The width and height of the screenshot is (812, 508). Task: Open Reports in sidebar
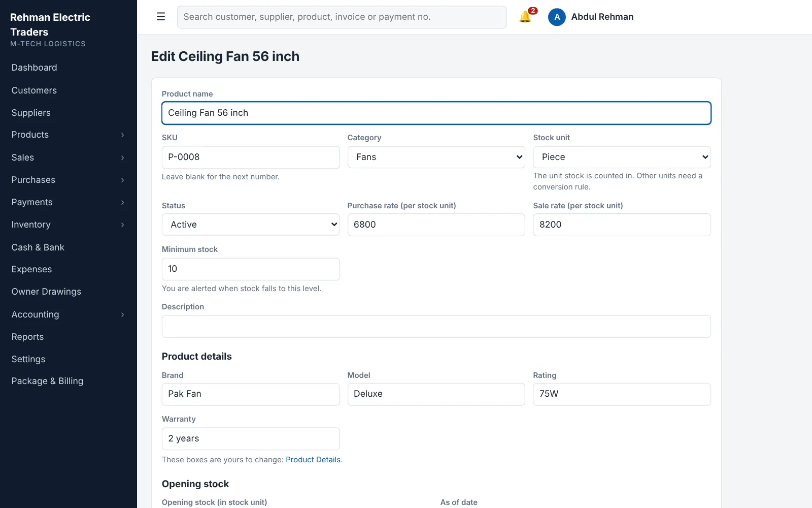(x=27, y=337)
